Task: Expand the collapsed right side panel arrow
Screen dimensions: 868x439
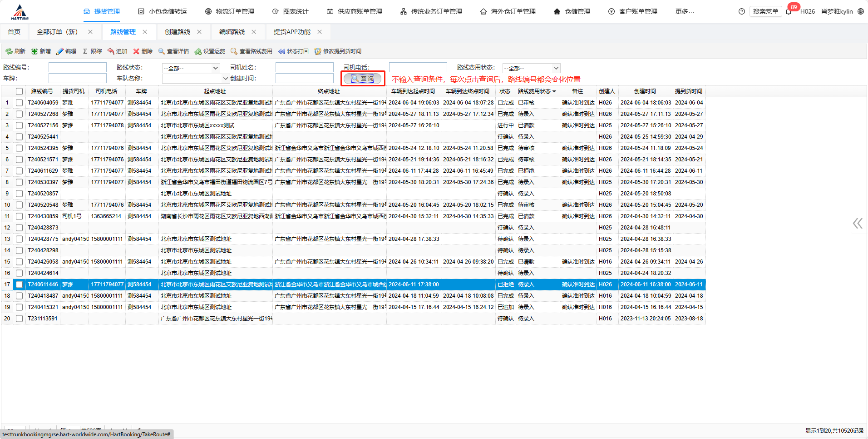Action: [857, 223]
